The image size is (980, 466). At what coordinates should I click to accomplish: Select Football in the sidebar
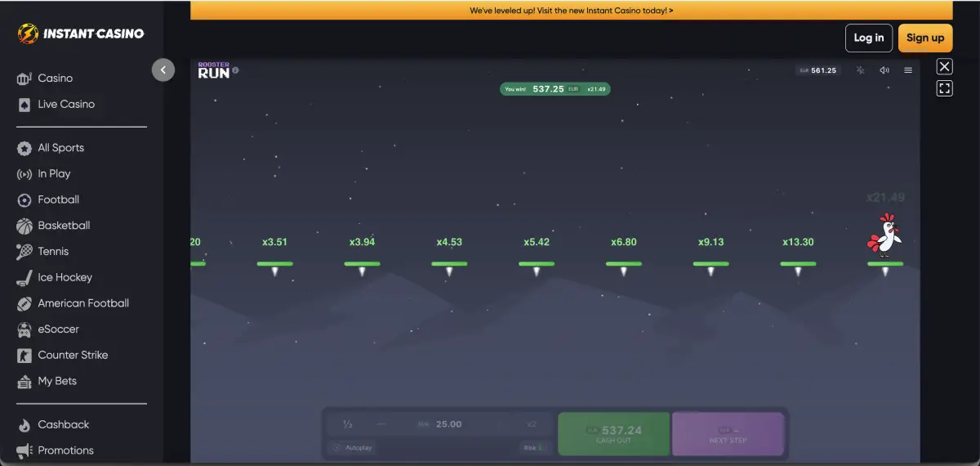pos(59,199)
